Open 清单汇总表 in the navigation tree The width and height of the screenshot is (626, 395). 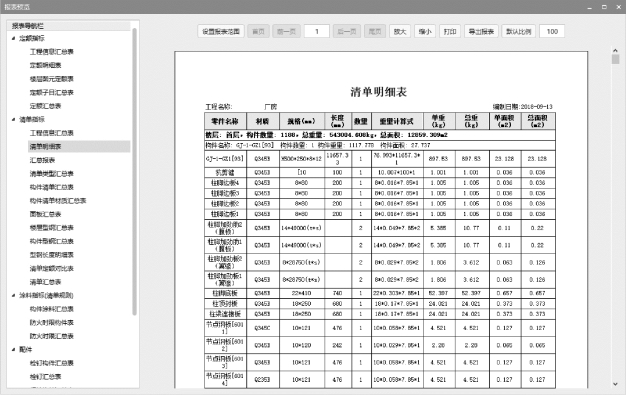pos(46,282)
